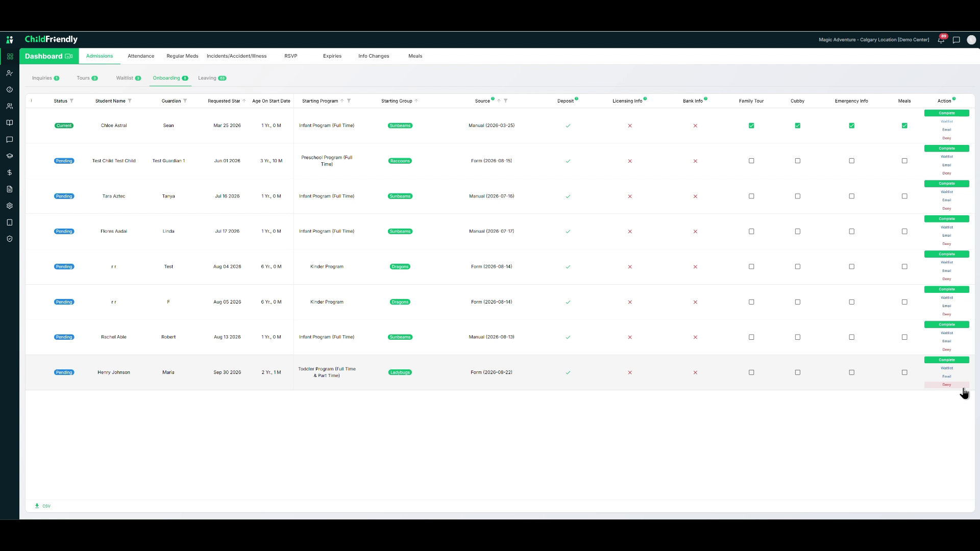Open the chat messages icon in header
980x551 pixels.
click(957, 40)
